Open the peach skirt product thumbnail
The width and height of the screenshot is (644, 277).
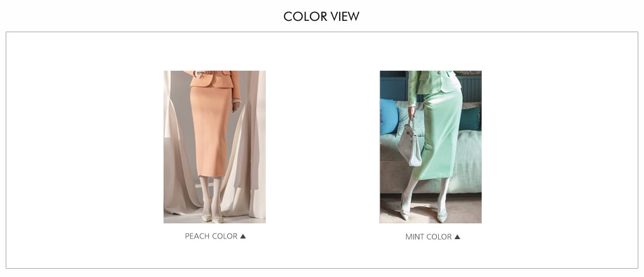215,147
